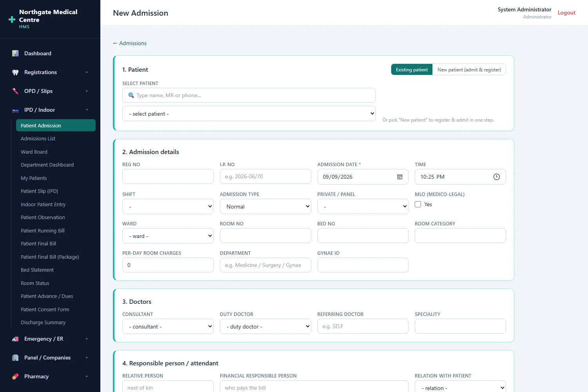The height and width of the screenshot is (392, 588).
Task: Open the Shift dropdown
Action: click(168, 207)
